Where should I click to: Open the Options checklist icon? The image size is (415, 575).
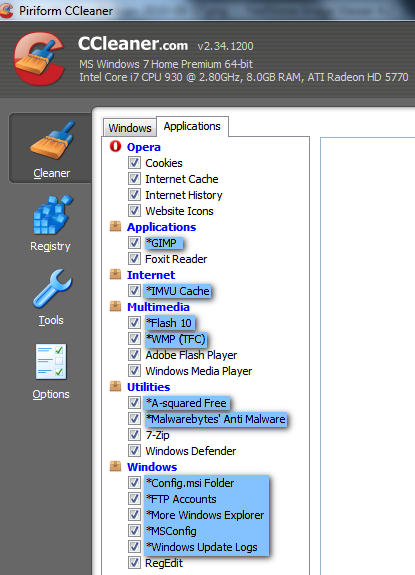pyautogui.click(x=51, y=362)
